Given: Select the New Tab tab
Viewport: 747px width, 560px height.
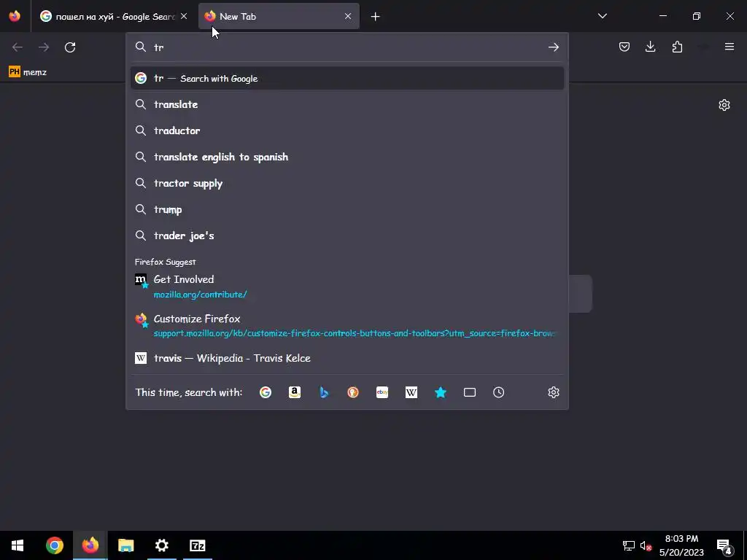Looking at the screenshot, I should [279, 16].
